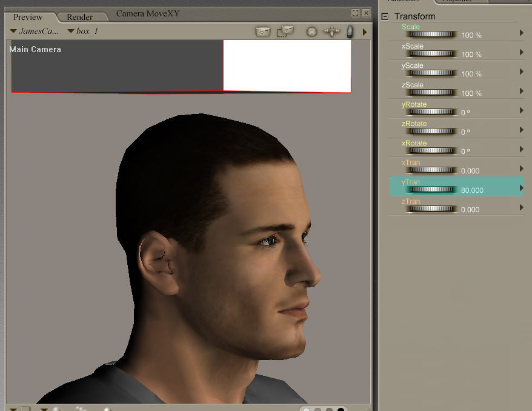The height and width of the screenshot is (411, 532).
Task: Collapse the Transform parameter group
Action: coord(385,16)
